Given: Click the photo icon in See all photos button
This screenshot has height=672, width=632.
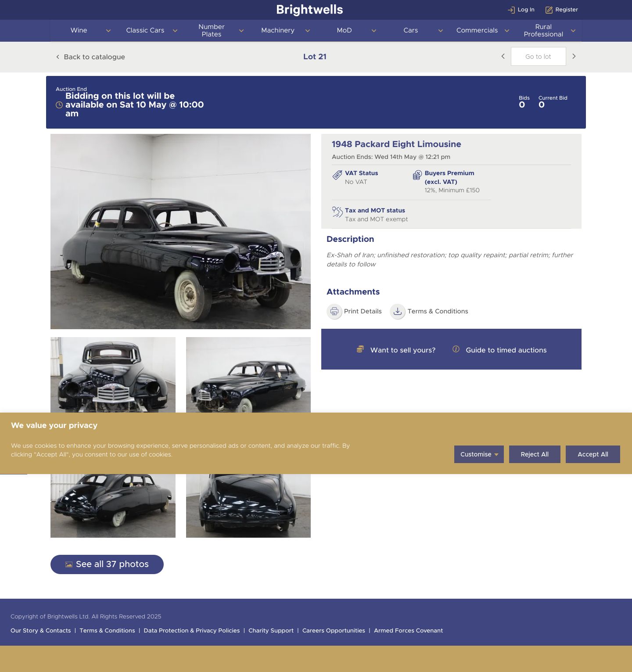Looking at the screenshot, I should click(x=69, y=564).
